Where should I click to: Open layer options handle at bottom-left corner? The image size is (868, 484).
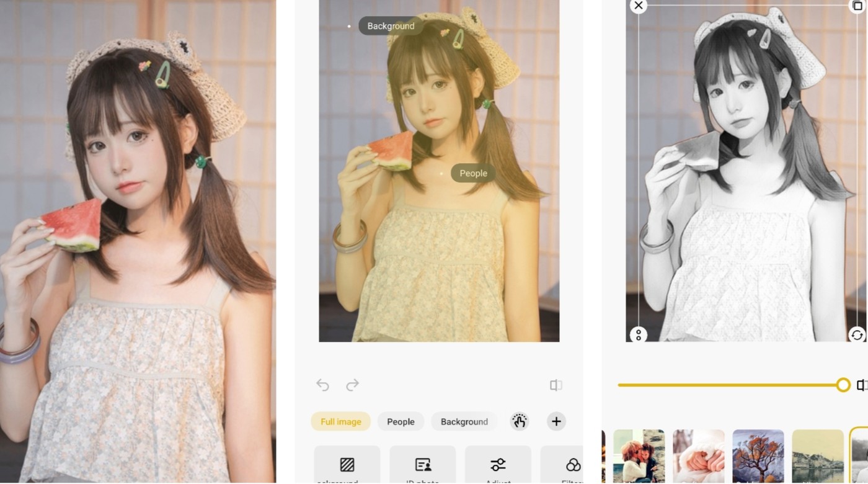click(x=638, y=335)
